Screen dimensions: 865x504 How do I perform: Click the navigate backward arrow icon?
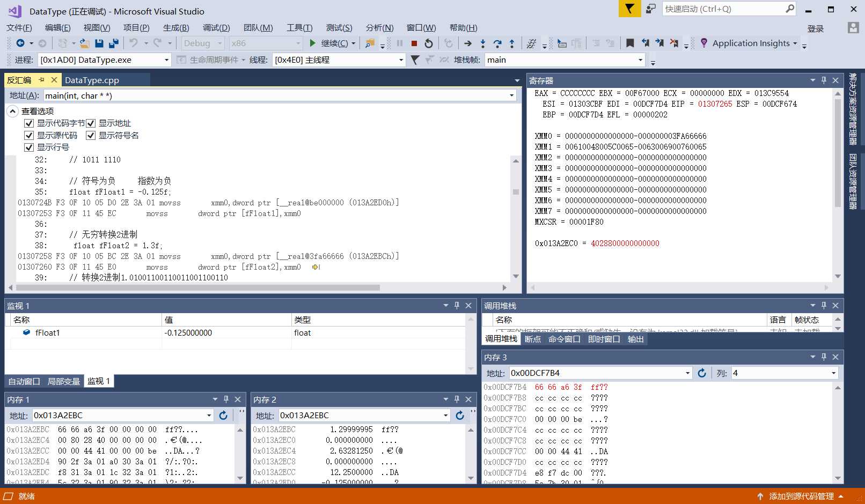click(20, 43)
